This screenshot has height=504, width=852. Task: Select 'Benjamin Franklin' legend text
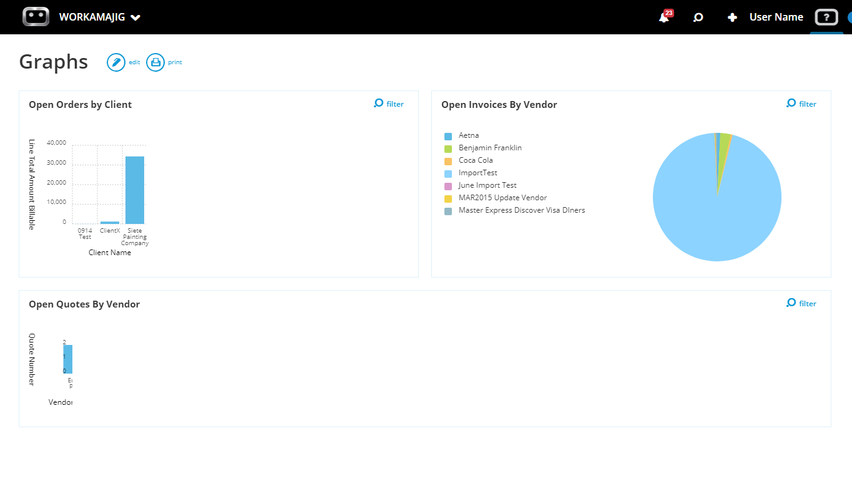point(490,148)
